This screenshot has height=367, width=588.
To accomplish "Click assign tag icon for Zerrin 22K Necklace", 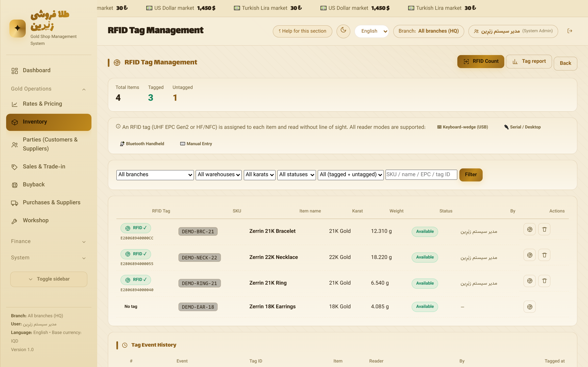I will pos(530,255).
